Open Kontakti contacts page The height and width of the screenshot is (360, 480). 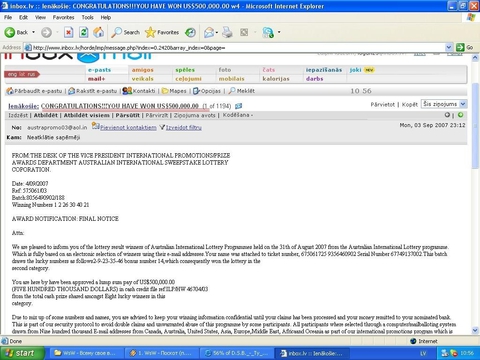click(x=139, y=91)
